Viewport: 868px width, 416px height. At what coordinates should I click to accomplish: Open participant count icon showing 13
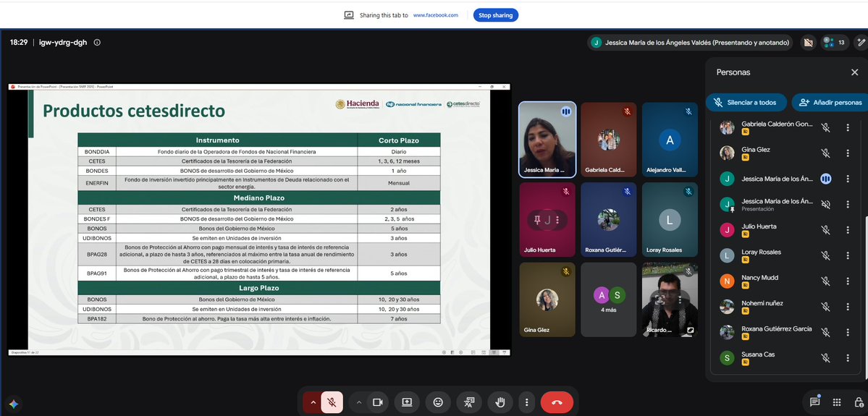point(834,43)
